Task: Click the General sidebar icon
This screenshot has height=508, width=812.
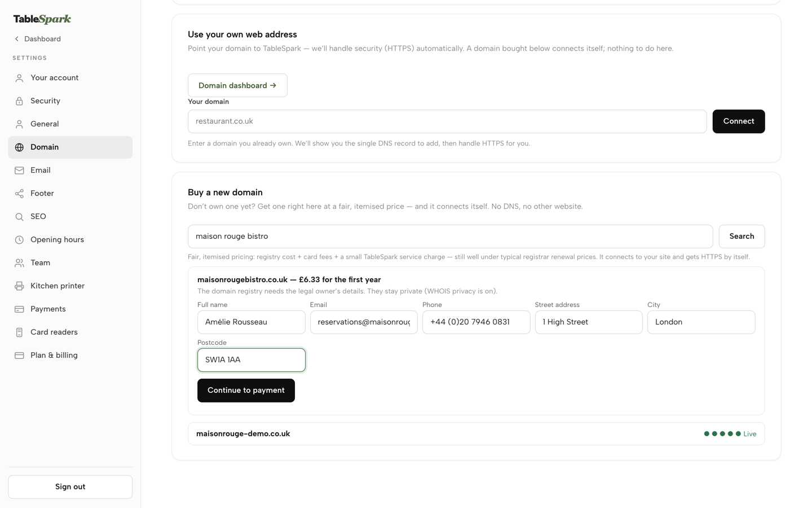Action: tap(19, 124)
